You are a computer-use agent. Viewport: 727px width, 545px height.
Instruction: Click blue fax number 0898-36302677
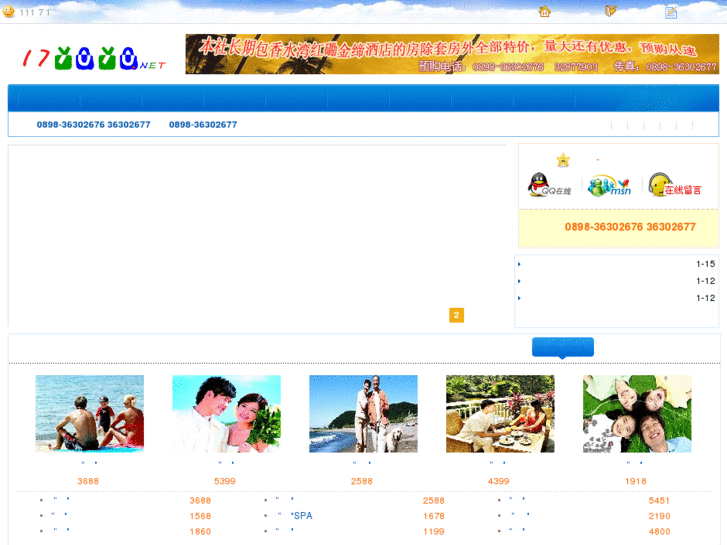pyautogui.click(x=203, y=125)
